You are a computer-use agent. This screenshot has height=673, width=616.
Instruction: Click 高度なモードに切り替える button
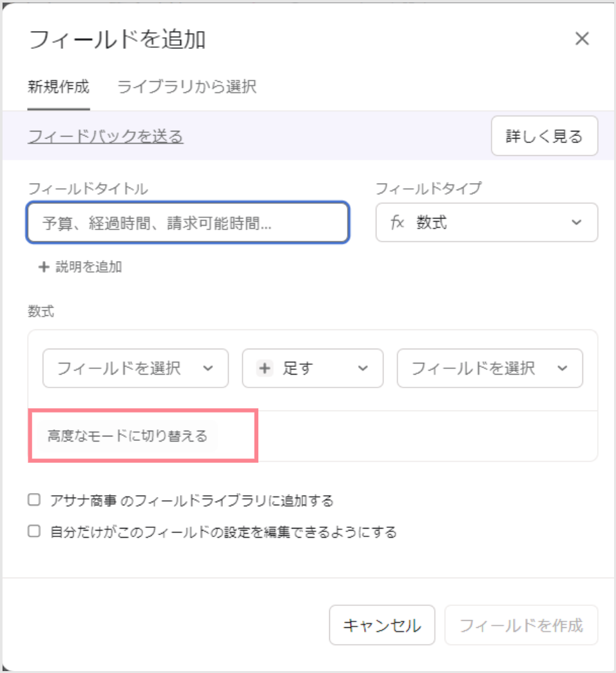coord(128,436)
